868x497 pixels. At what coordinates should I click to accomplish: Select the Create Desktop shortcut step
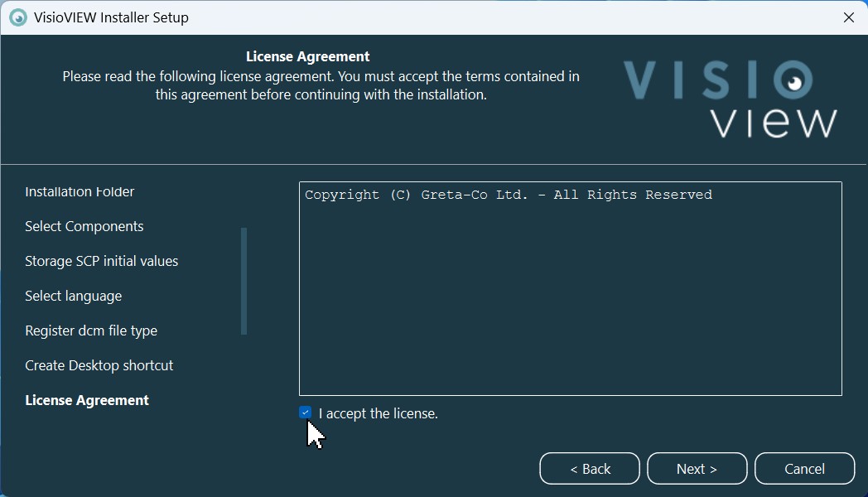pos(99,366)
